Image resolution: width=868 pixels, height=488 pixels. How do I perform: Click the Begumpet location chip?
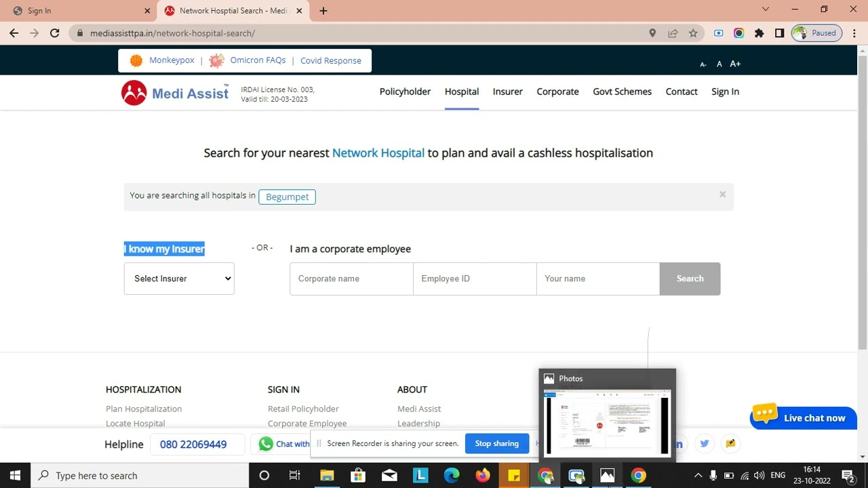pos(288,197)
